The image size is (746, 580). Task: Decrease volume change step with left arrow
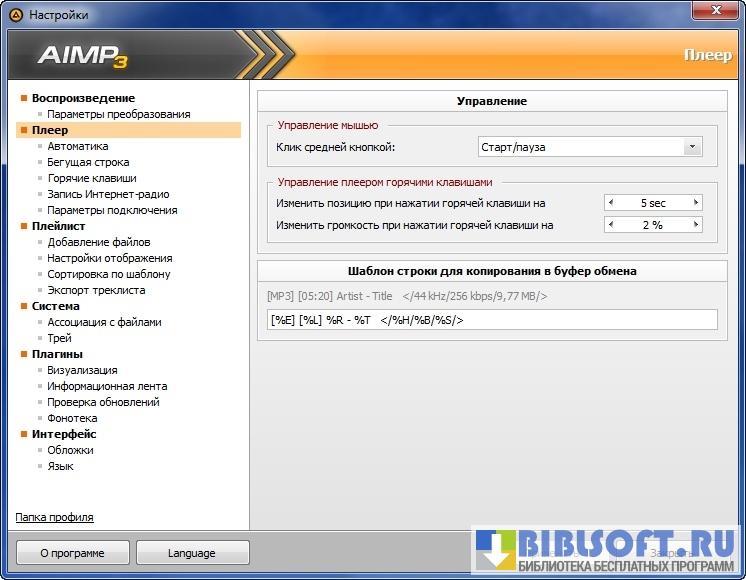(611, 225)
